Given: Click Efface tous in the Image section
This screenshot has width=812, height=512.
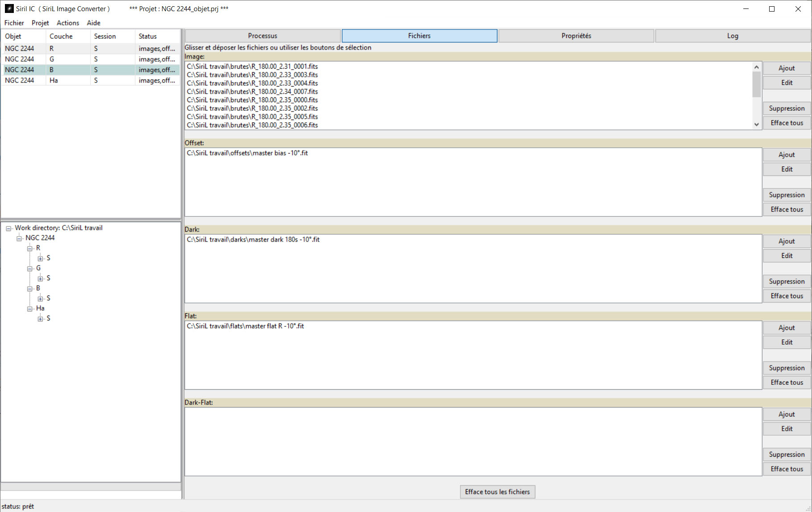Looking at the screenshot, I should 787,123.
